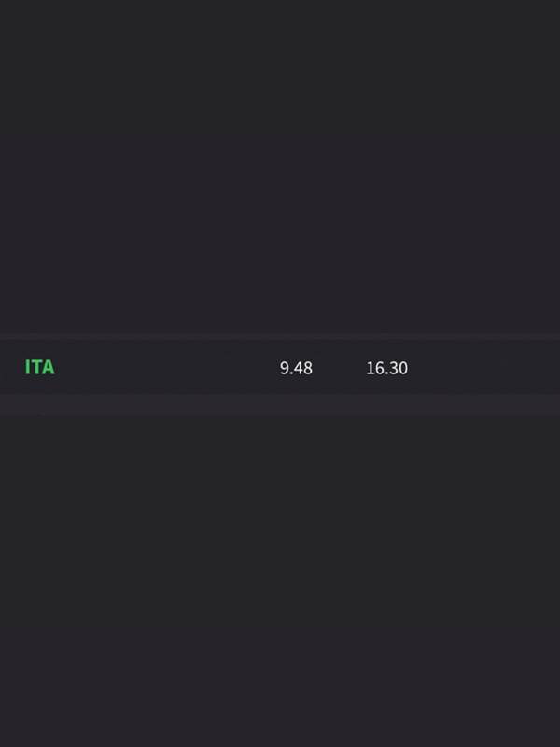Select the 16.30 value in the ITA row
Image resolution: width=560 pixels, height=747 pixels.
pos(386,368)
